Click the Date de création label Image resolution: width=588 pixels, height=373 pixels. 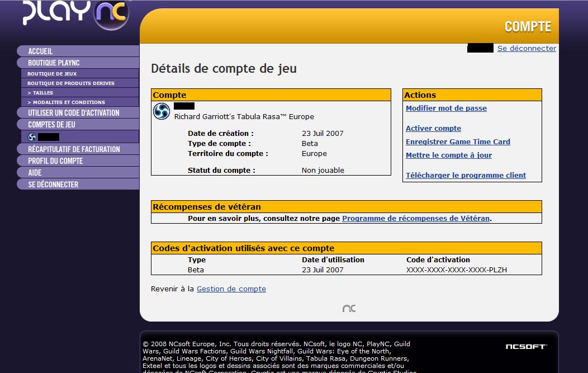pyautogui.click(x=220, y=133)
